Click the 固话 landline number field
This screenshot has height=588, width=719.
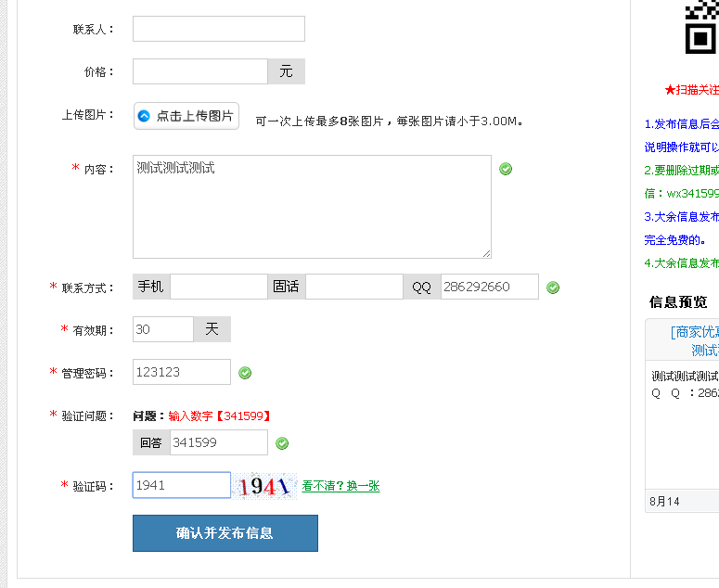coord(354,287)
